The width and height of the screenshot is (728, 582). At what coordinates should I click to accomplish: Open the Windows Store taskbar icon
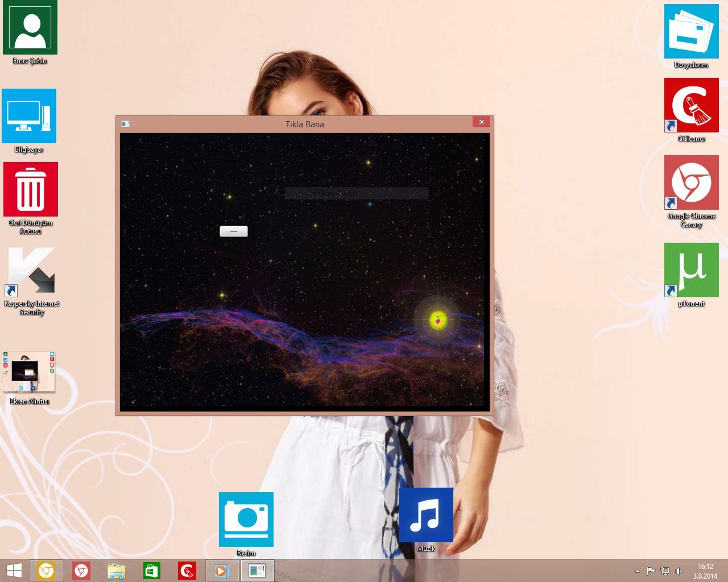152,571
